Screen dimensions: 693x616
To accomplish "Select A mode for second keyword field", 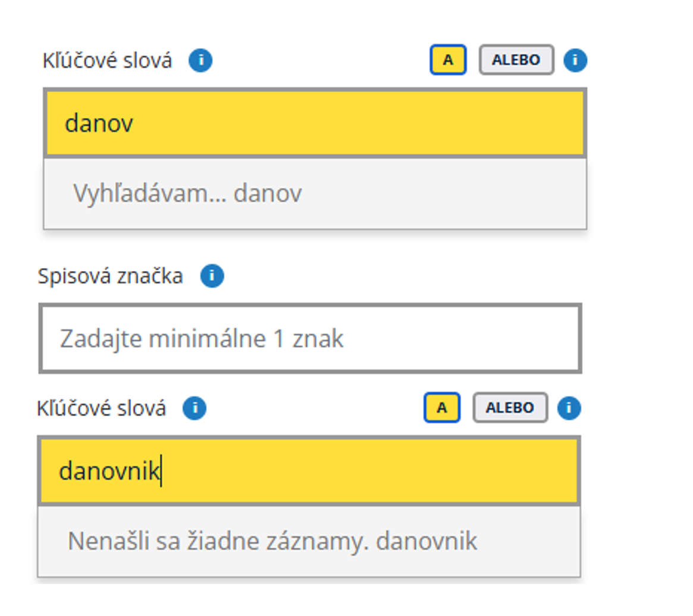I will point(441,407).
